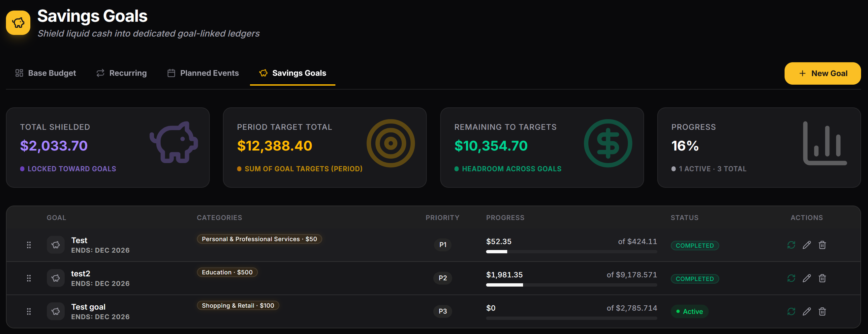Open the Base Budget tab

point(46,73)
